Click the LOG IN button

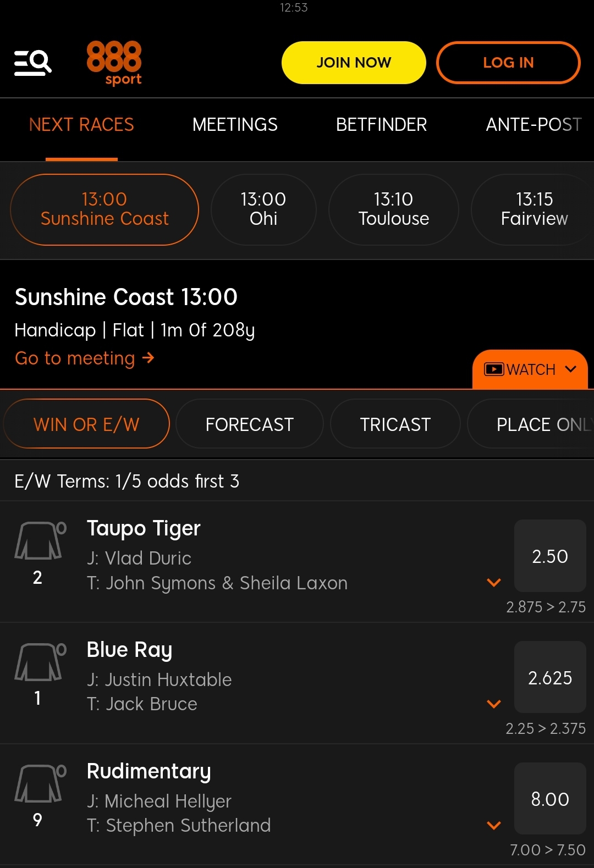508,63
